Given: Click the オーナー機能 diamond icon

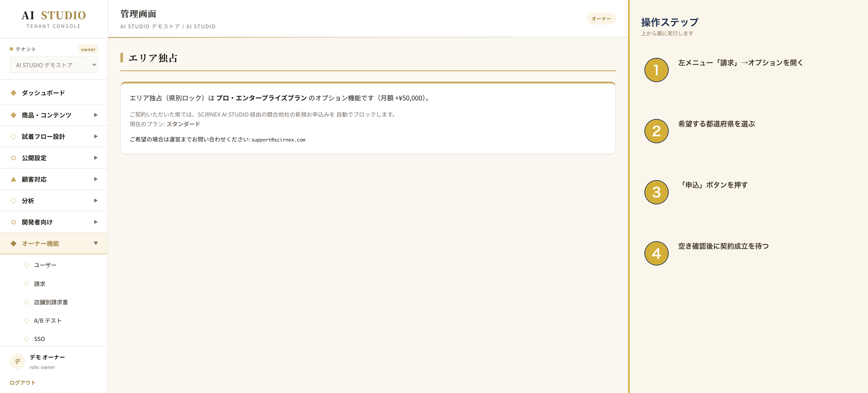Looking at the screenshot, I should click(x=14, y=244).
